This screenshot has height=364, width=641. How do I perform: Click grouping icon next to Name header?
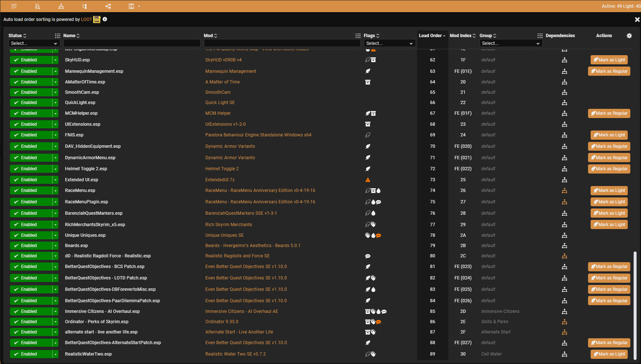coord(58,36)
